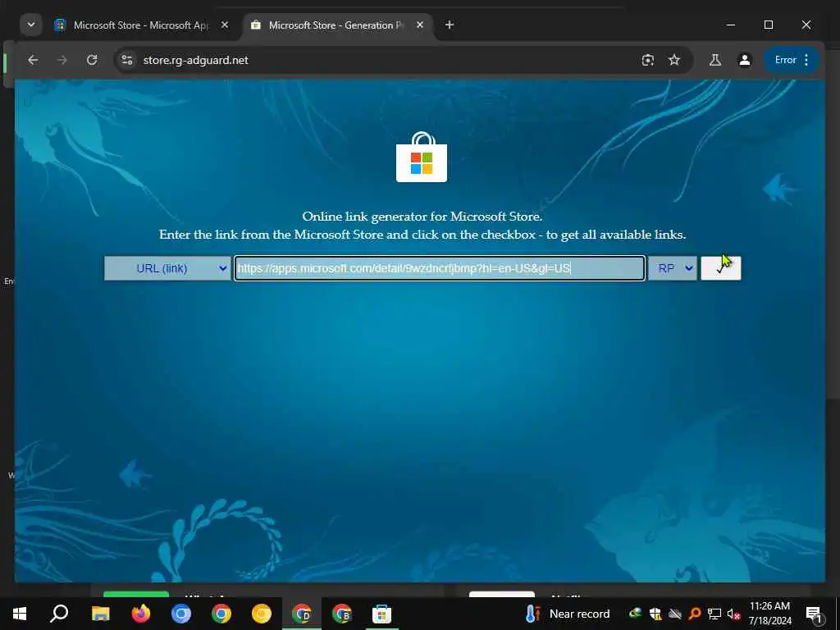The width and height of the screenshot is (840, 630).
Task: Open Near record weather widget
Action: click(568, 614)
